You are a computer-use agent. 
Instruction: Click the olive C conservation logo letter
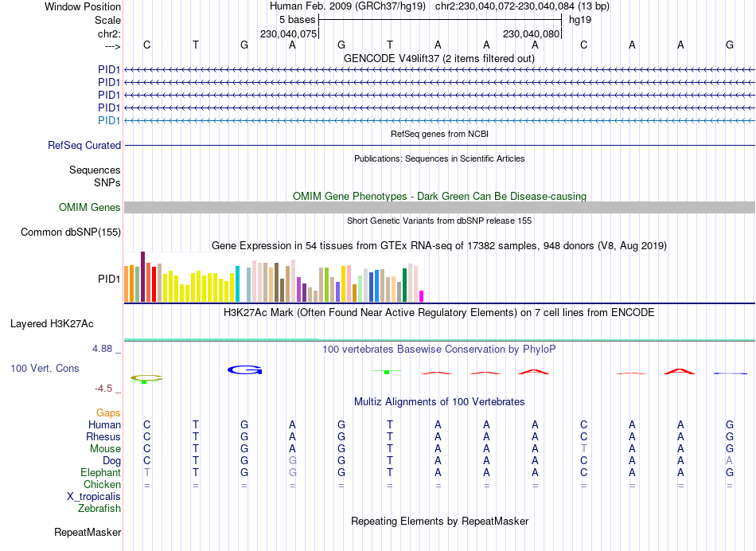tap(146, 377)
